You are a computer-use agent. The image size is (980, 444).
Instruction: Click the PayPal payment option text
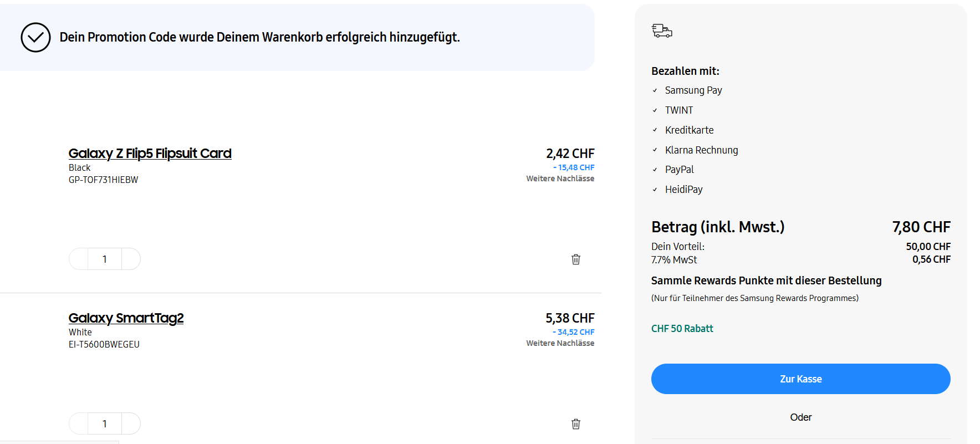point(679,170)
